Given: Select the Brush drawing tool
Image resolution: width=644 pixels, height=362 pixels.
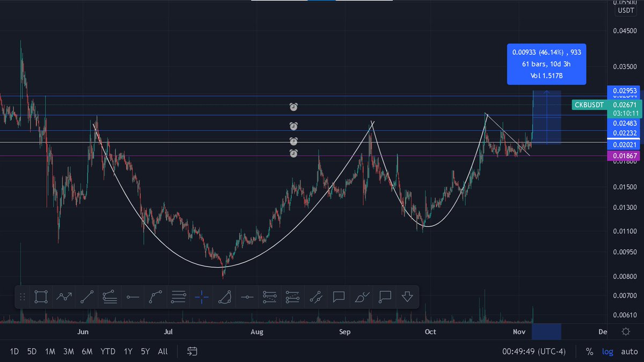Looking at the screenshot, I should [361, 297].
